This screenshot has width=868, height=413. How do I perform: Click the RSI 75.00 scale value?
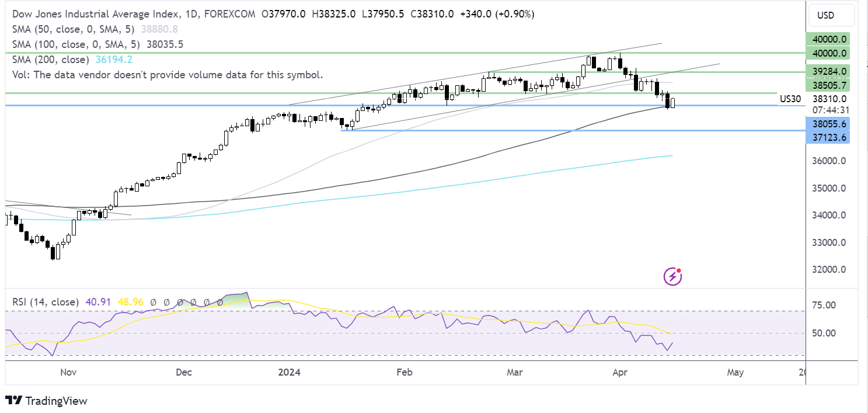coord(823,305)
